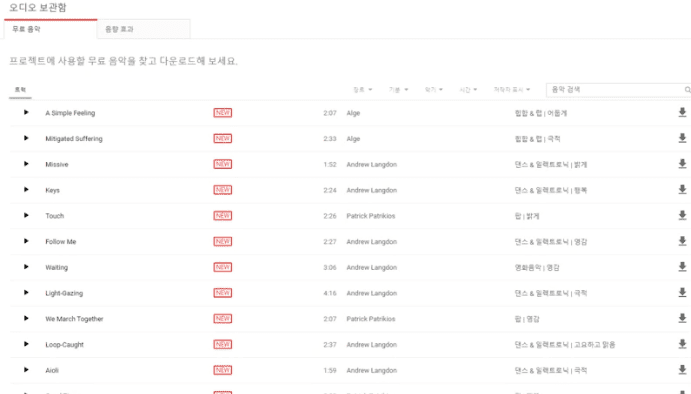Image resolution: width=691 pixels, height=394 pixels.
Task: Click the 3:06 duration of Waiting
Action: pyautogui.click(x=330, y=268)
